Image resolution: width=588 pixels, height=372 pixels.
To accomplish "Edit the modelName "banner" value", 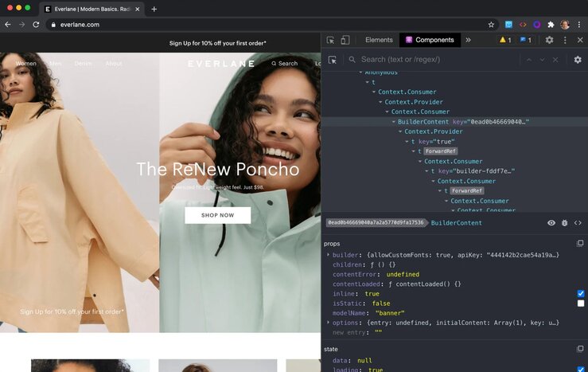I will pos(390,313).
